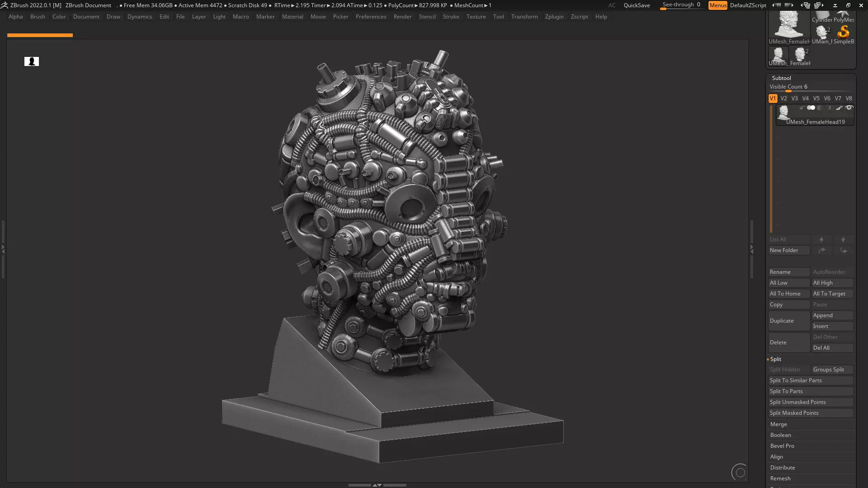Click the subtool union boolean mode icon

[x=811, y=108]
